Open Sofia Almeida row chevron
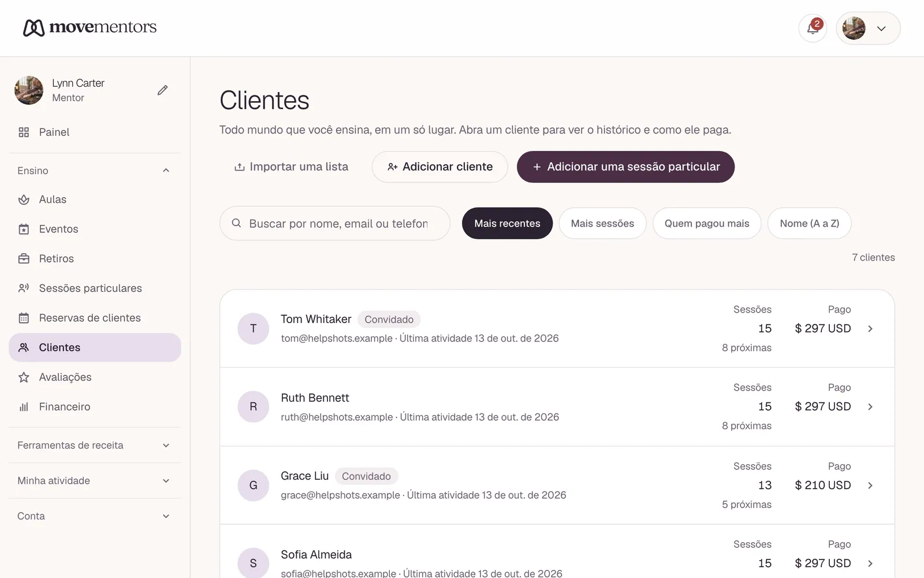Image resolution: width=924 pixels, height=578 pixels. (x=870, y=564)
